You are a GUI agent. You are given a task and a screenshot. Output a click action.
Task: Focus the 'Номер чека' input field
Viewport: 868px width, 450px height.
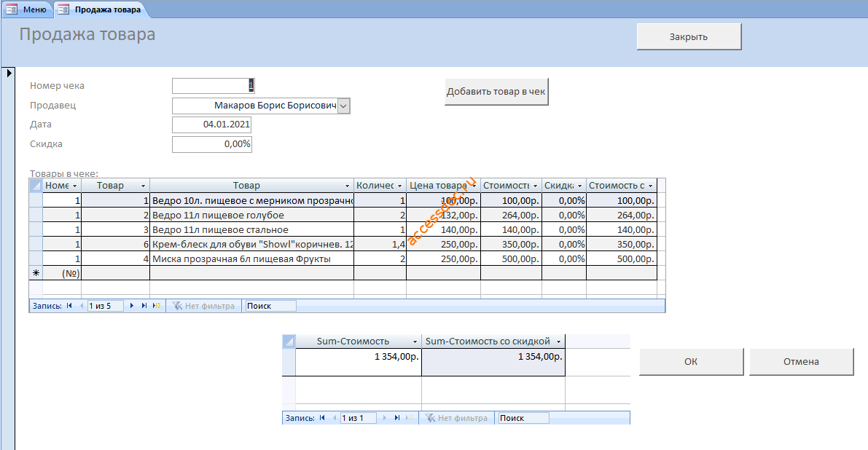(213, 86)
